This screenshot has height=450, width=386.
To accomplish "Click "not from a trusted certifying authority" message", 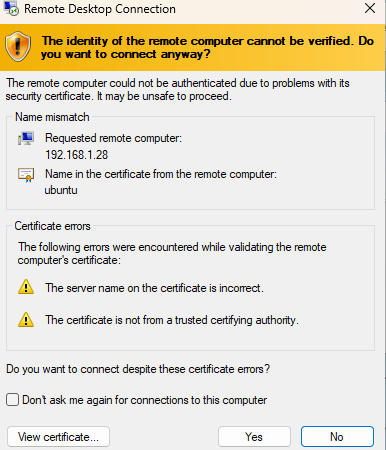I will (172, 320).
